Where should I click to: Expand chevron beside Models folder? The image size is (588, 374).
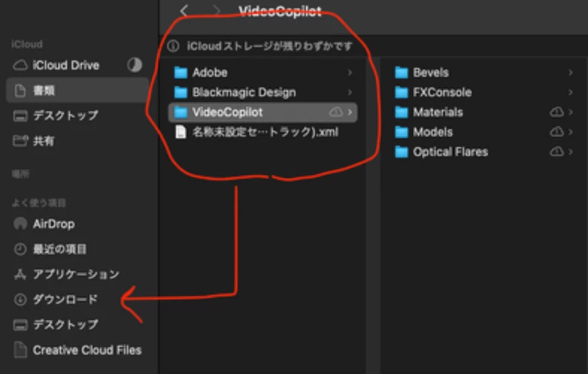(570, 132)
